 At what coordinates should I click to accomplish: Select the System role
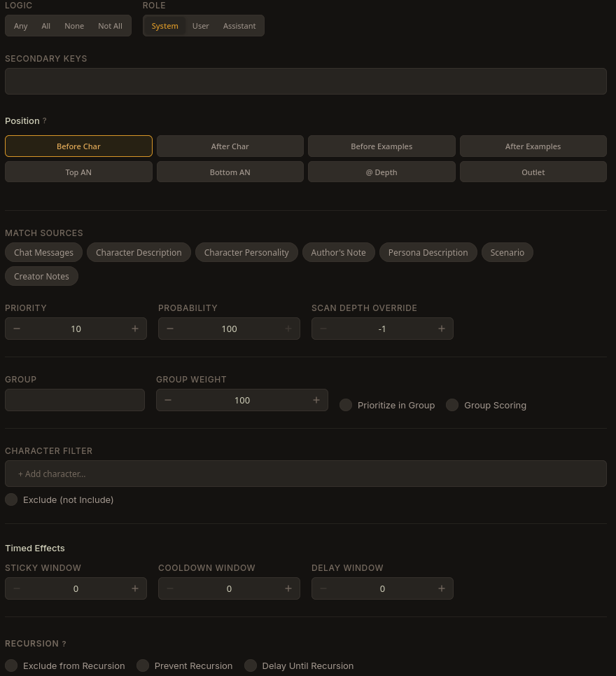pos(164,26)
